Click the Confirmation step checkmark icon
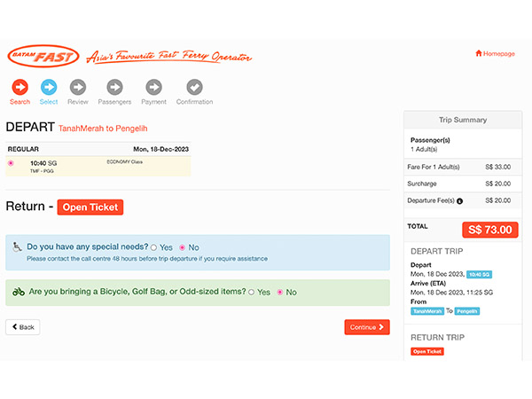This screenshot has width=532, height=399. (x=194, y=87)
